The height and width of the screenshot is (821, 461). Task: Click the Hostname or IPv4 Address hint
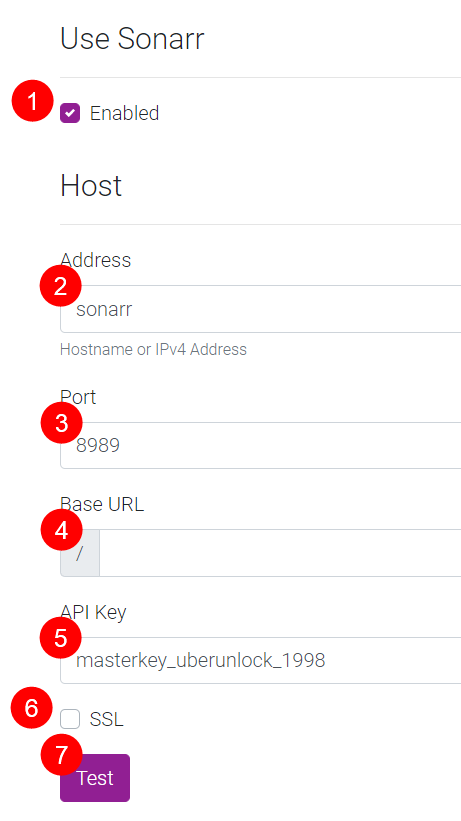(x=153, y=349)
